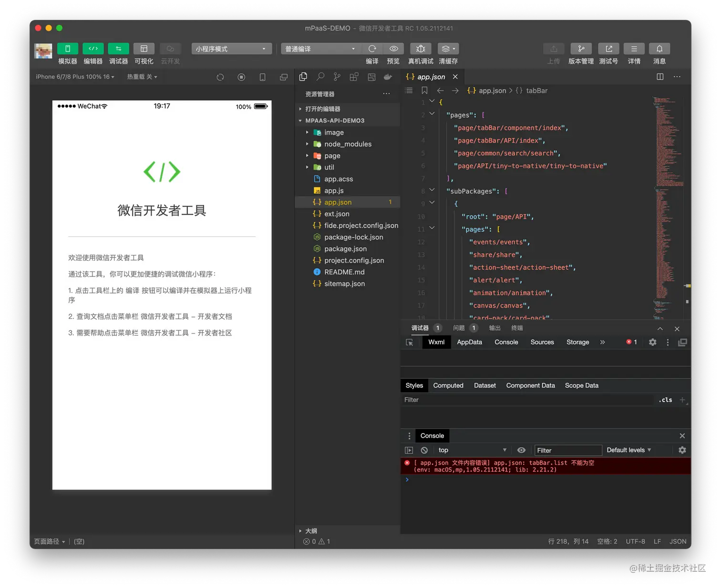Select the Storage devtools tab
This screenshot has height=588, width=721.
coord(577,342)
